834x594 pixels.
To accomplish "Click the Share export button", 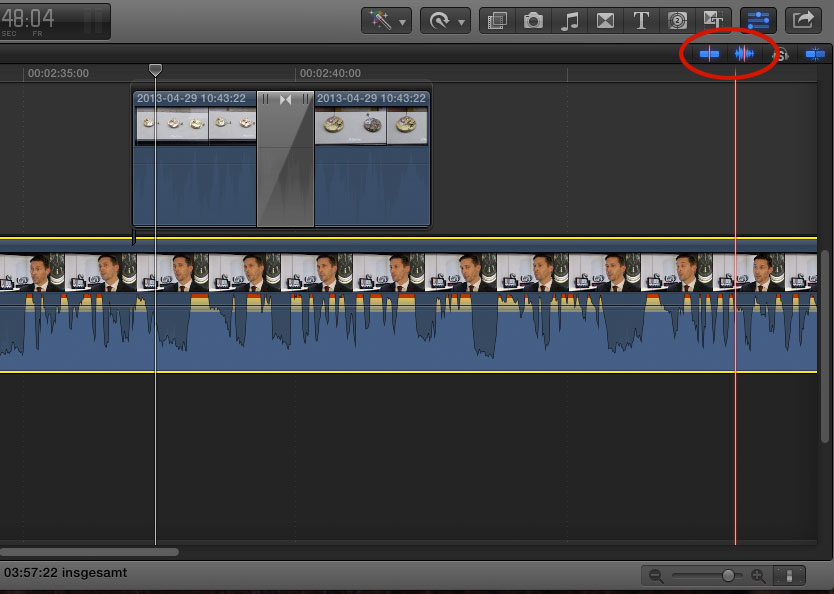I will pos(802,20).
